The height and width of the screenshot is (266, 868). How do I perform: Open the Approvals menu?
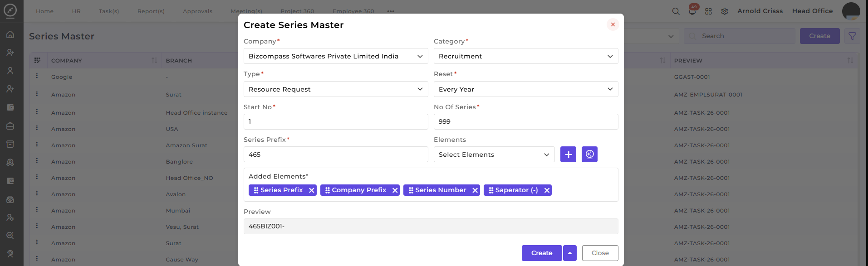pos(197,11)
